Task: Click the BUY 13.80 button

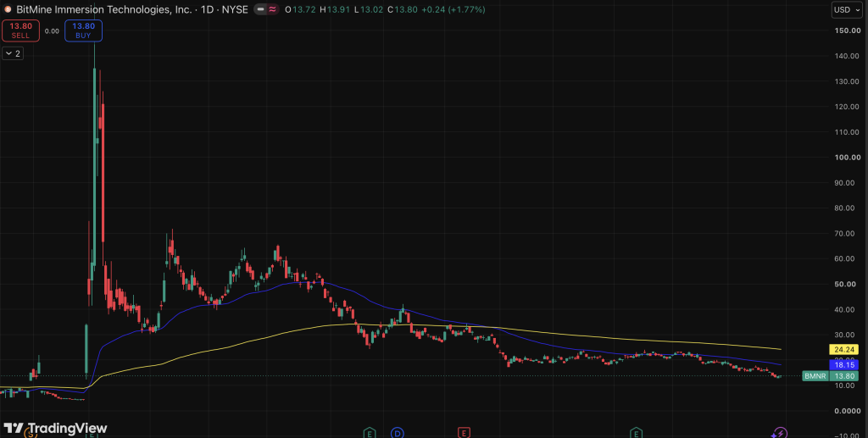Action: 84,30
